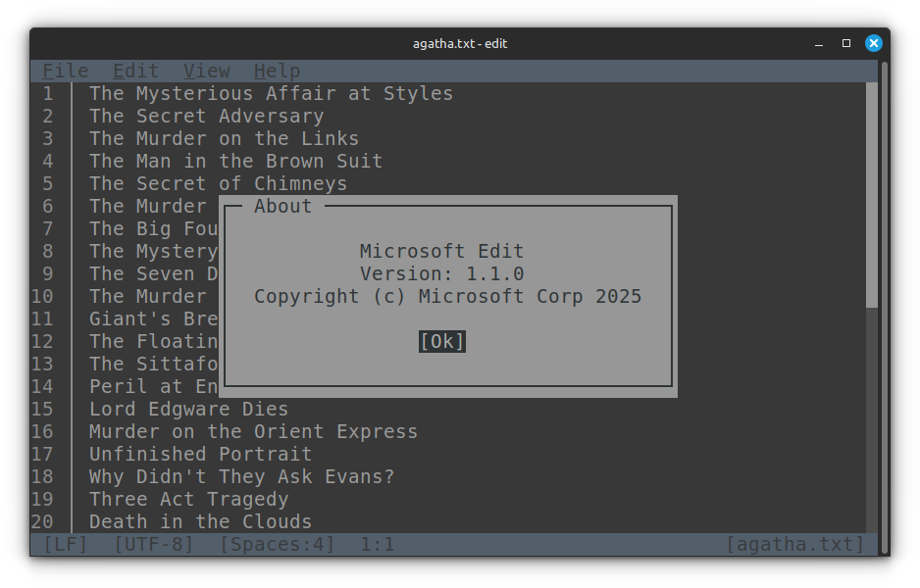Click the blue close icon in title bar
Viewport: 920px width, 588px height.
tap(873, 43)
